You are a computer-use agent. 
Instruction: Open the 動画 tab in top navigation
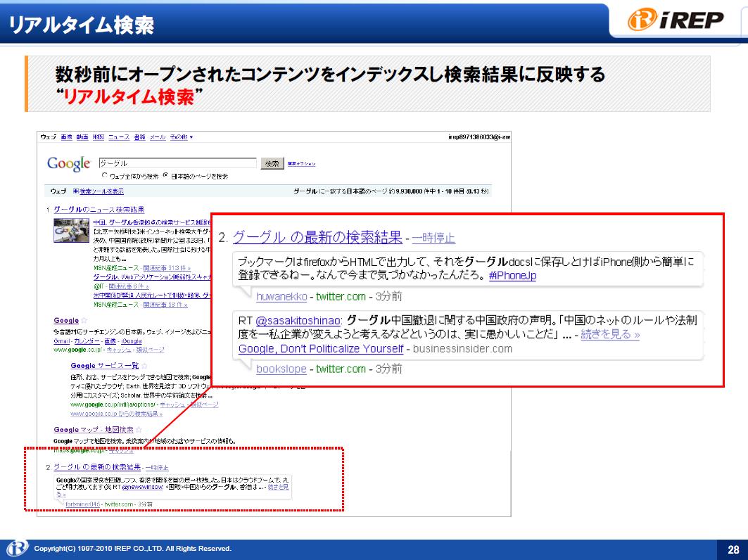click(82, 137)
